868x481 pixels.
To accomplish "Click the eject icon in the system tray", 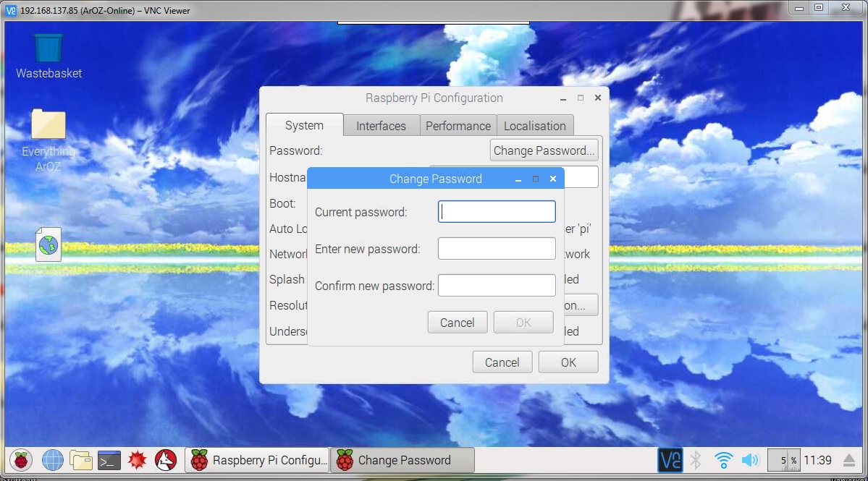I will click(x=849, y=460).
